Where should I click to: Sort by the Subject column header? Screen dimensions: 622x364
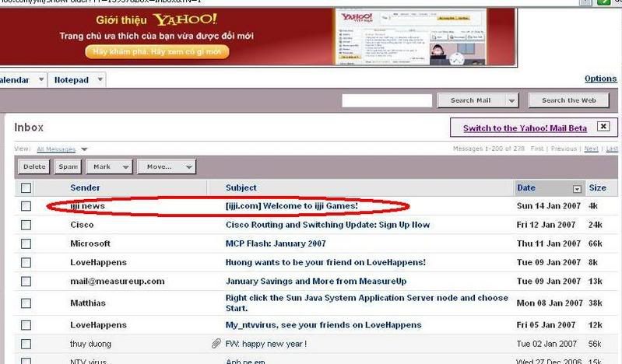241,187
